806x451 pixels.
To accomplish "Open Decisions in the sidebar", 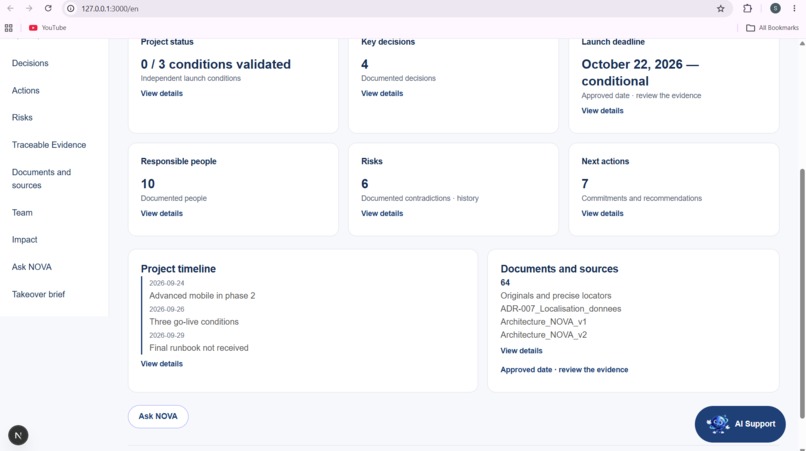I will (x=30, y=63).
